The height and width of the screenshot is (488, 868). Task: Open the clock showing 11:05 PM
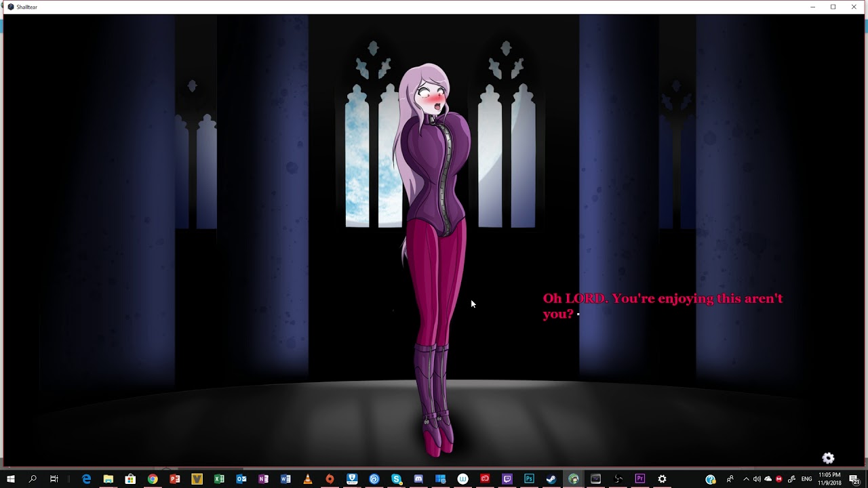(829, 479)
